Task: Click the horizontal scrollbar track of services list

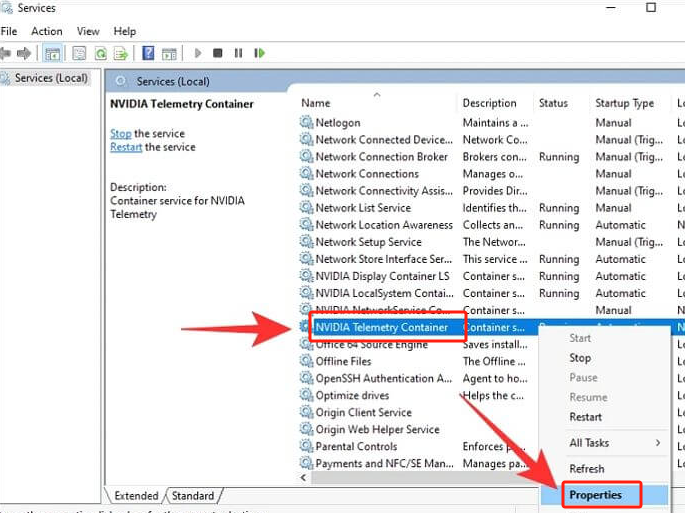Action: click(x=424, y=478)
